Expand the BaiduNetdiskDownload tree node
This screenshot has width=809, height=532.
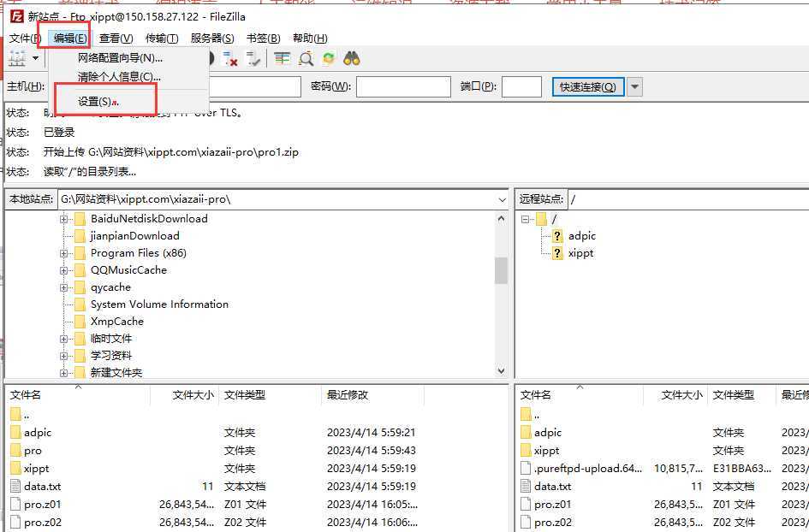[x=63, y=219]
